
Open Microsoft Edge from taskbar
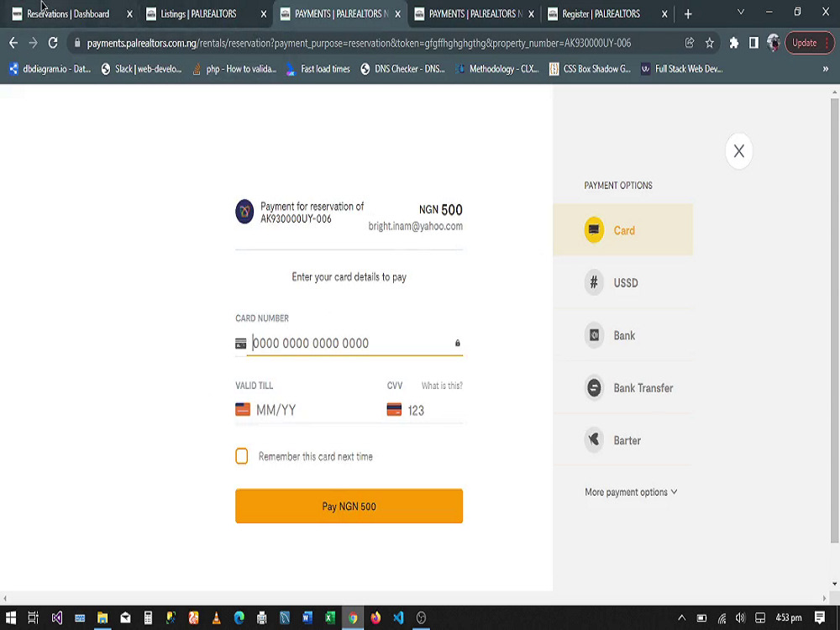tap(239, 617)
